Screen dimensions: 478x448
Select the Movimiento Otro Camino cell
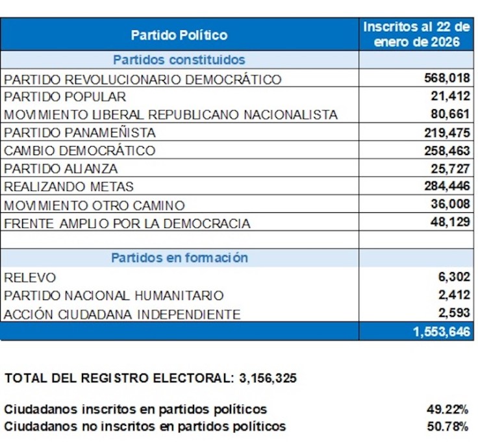tap(95, 205)
